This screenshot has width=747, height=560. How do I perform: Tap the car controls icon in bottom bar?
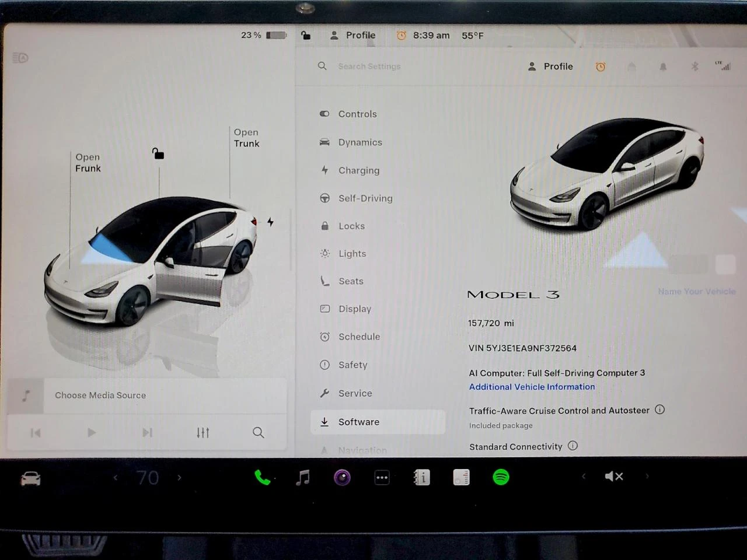pos(30,479)
